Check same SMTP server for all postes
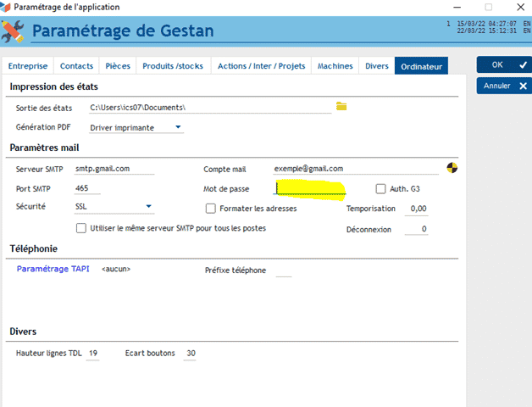 click(81, 228)
